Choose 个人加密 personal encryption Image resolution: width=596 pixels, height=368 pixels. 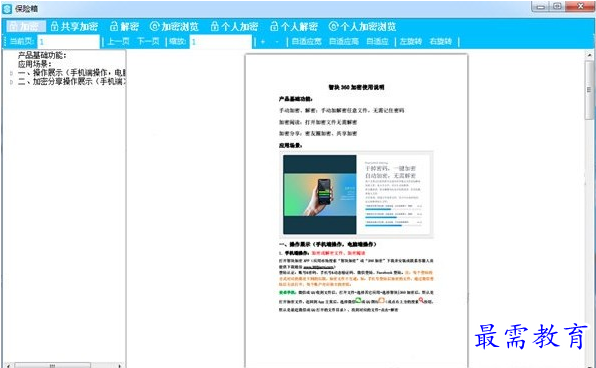235,27
